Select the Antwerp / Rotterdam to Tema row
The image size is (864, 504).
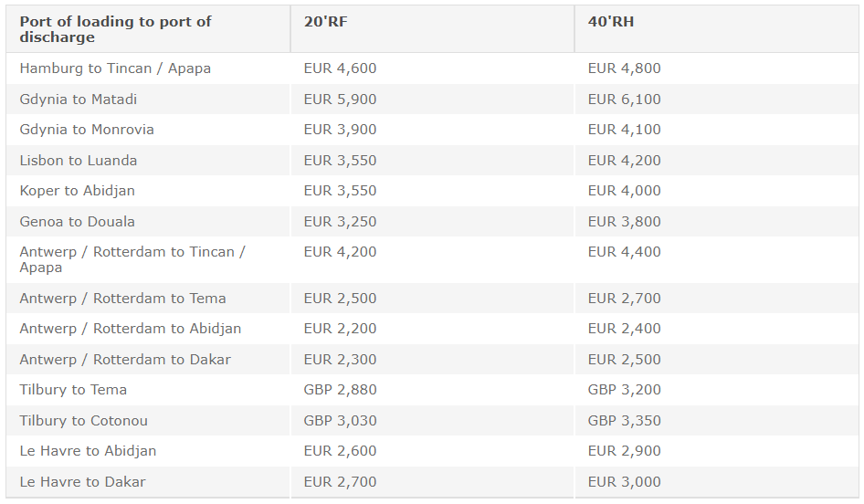pos(432,299)
